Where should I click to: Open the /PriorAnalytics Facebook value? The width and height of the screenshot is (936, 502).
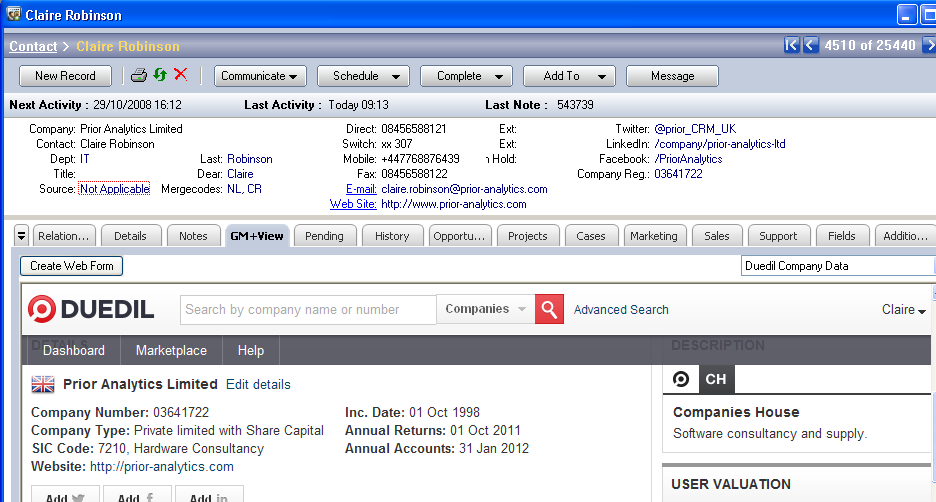tap(688, 159)
